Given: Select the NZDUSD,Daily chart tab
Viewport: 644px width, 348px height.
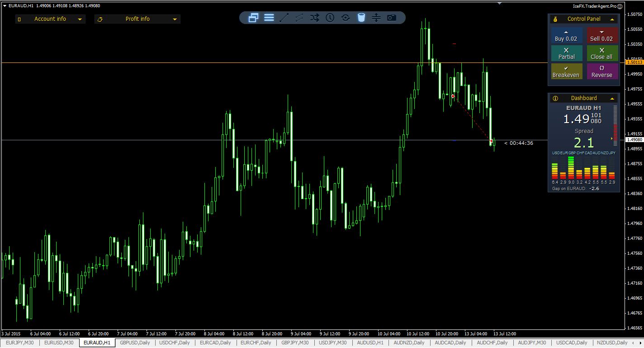Looking at the screenshot, I should tap(612, 343).
